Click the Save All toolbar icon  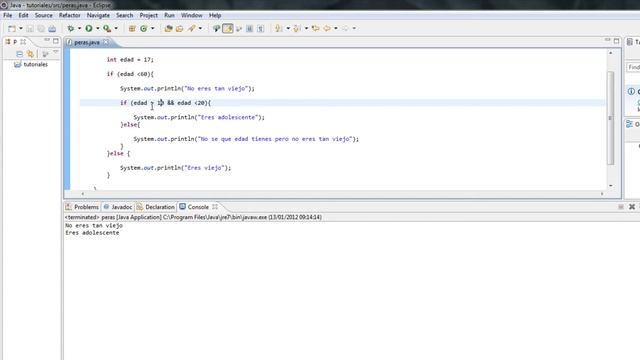click(41, 29)
